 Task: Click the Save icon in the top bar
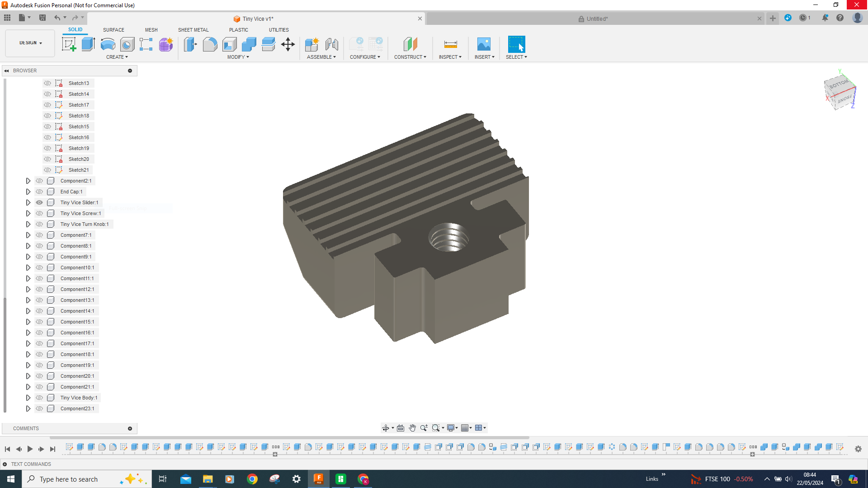42,18
